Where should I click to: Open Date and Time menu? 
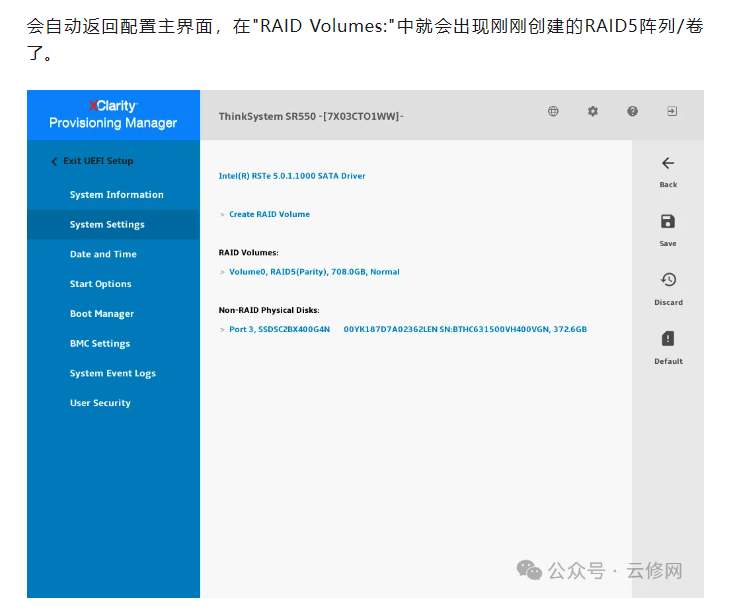(x=103, y=254)
